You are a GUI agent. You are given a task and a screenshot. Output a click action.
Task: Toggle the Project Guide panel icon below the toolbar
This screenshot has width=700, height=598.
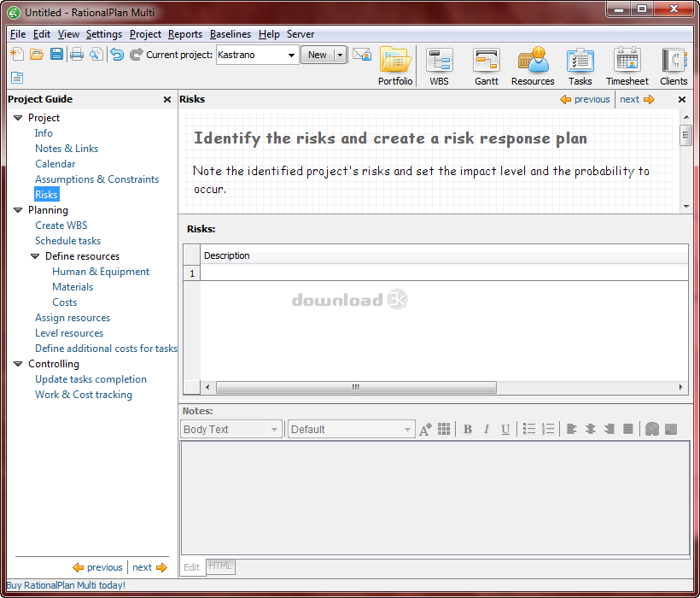tap(17, 78)
